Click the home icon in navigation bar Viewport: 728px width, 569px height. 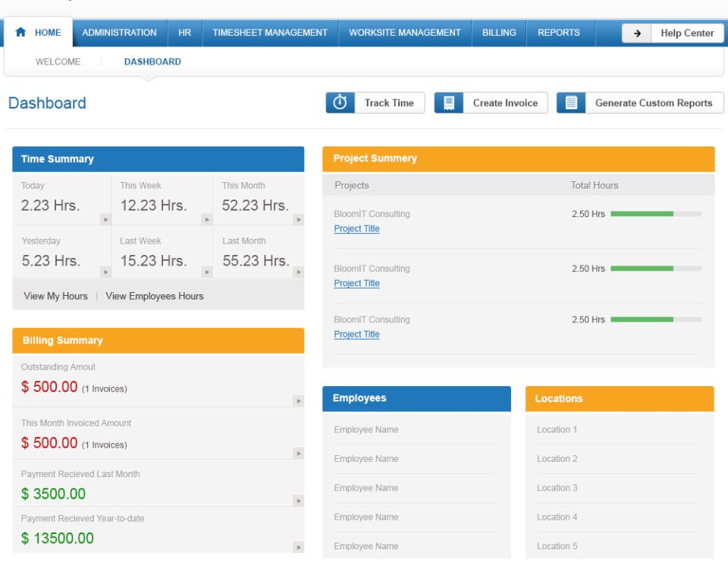point(20,33)
